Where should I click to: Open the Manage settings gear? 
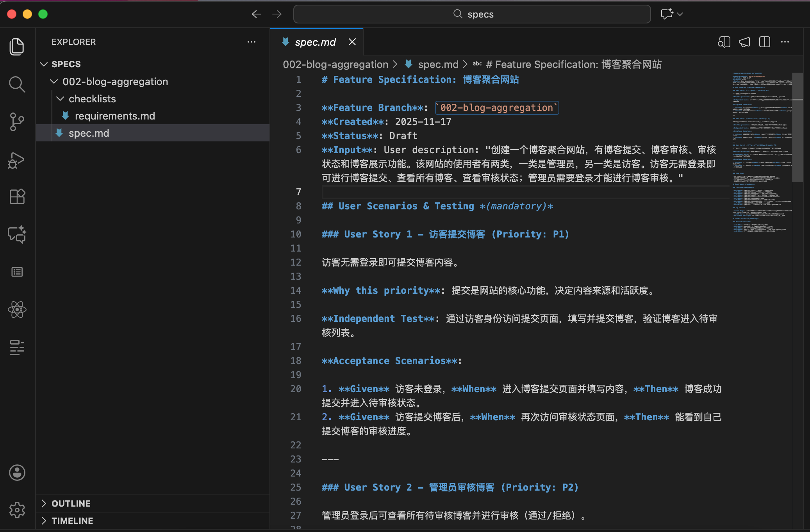pos(17,510)
